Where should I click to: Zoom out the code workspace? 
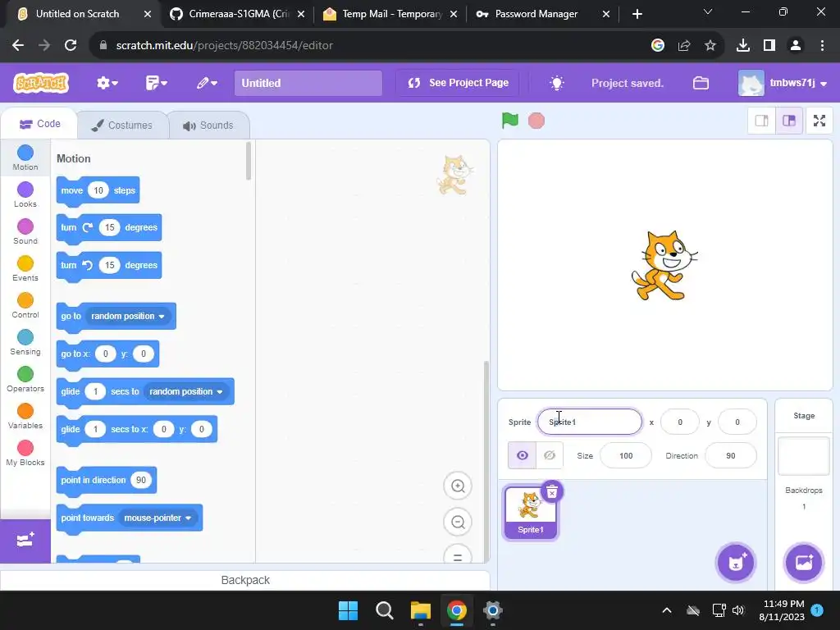(x=458, y=522)
